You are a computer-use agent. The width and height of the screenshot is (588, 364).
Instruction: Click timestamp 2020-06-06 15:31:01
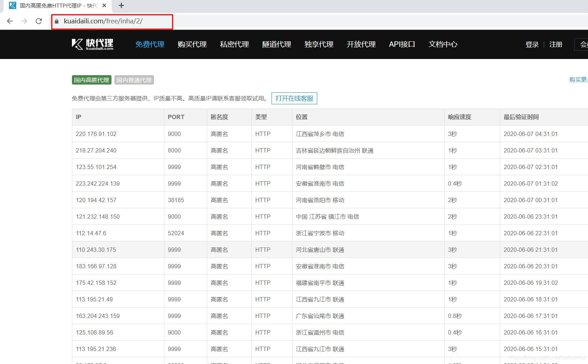click(530, 349)
